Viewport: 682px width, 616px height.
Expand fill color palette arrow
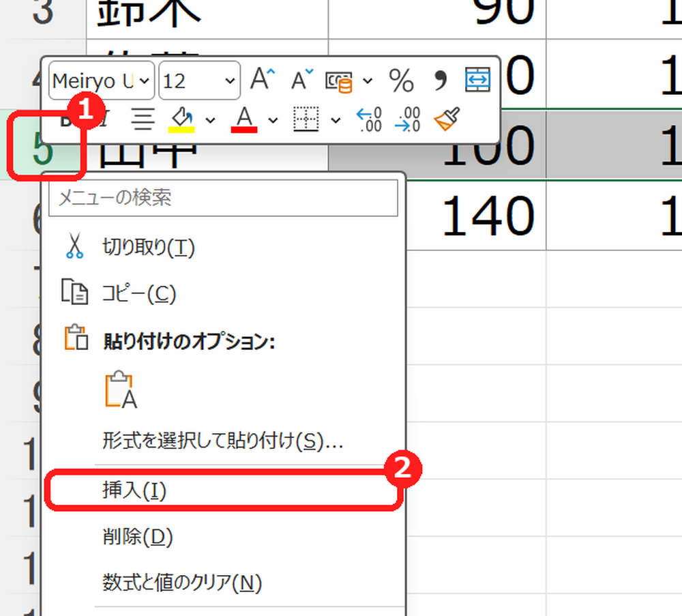pyautogui.click(x=210, y=120)
